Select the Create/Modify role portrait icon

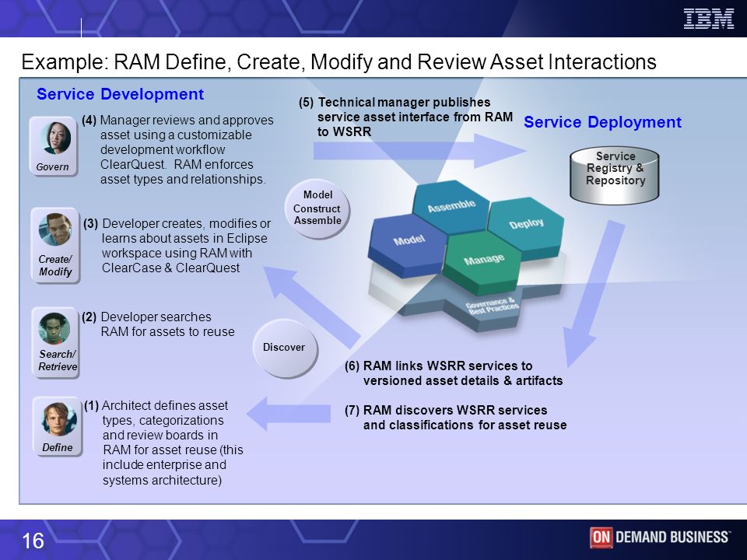(x=55, y=246)
